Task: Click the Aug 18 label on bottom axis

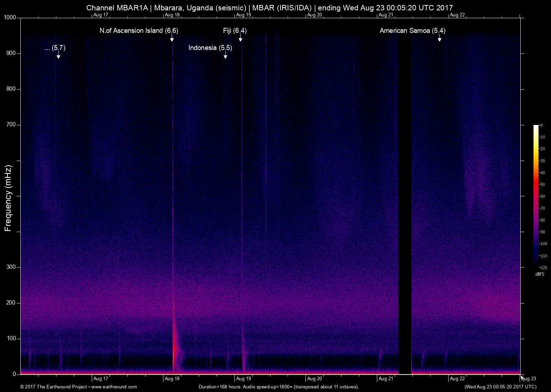Action: point(172,378)
